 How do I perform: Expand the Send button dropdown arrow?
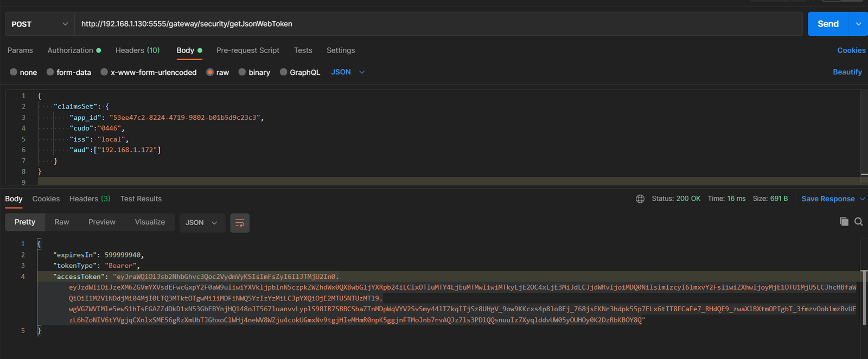(858, 24)
